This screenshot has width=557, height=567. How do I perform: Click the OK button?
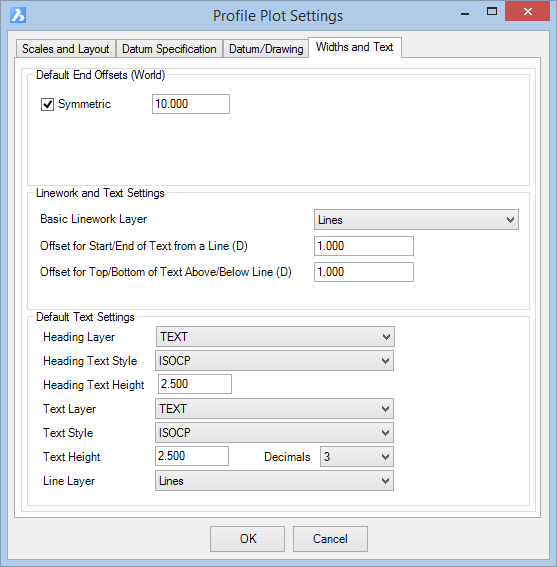(x=247, y=539)
